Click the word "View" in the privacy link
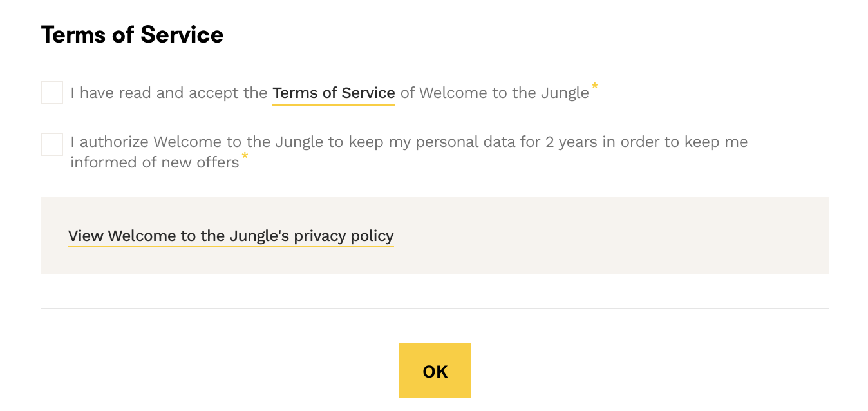868x411 pixels. pos(86,236)
